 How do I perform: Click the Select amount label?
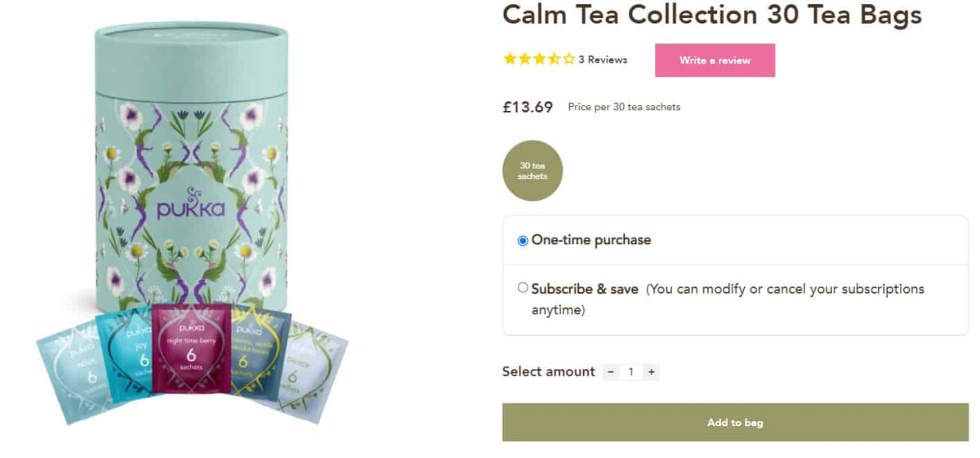click(x=548, y=371)
